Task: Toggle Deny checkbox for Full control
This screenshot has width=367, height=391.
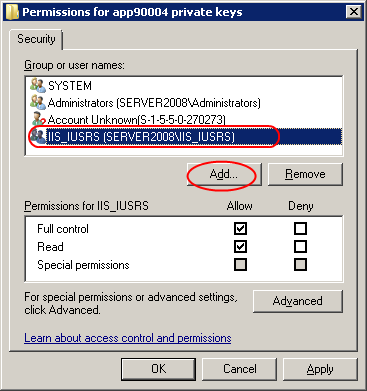Action: 300,229
